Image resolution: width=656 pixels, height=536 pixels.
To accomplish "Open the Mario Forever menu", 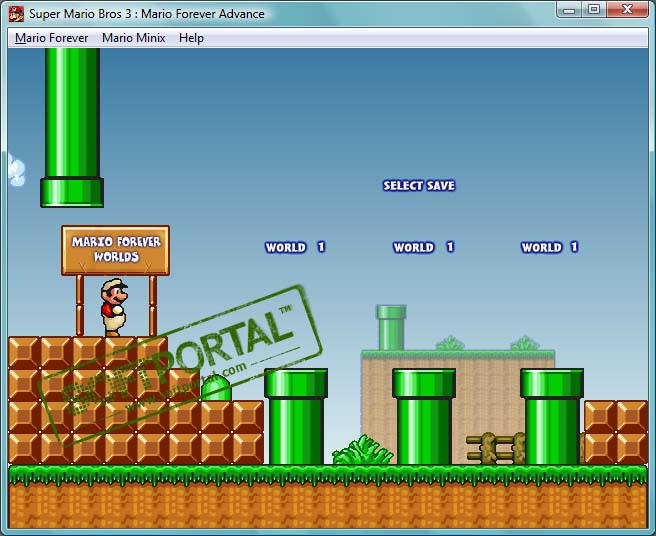I will pyautogui.click(x=51, y=38).
